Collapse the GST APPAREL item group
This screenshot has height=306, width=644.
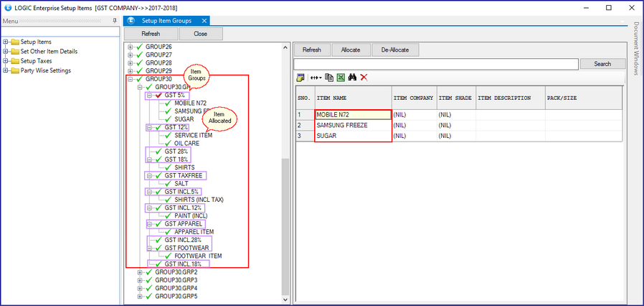pos(149,224)
